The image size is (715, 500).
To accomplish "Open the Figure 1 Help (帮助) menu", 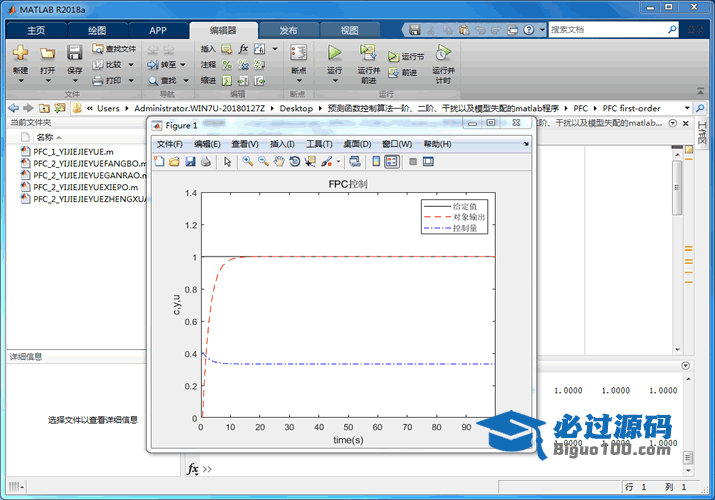I will tap(437, 144).
